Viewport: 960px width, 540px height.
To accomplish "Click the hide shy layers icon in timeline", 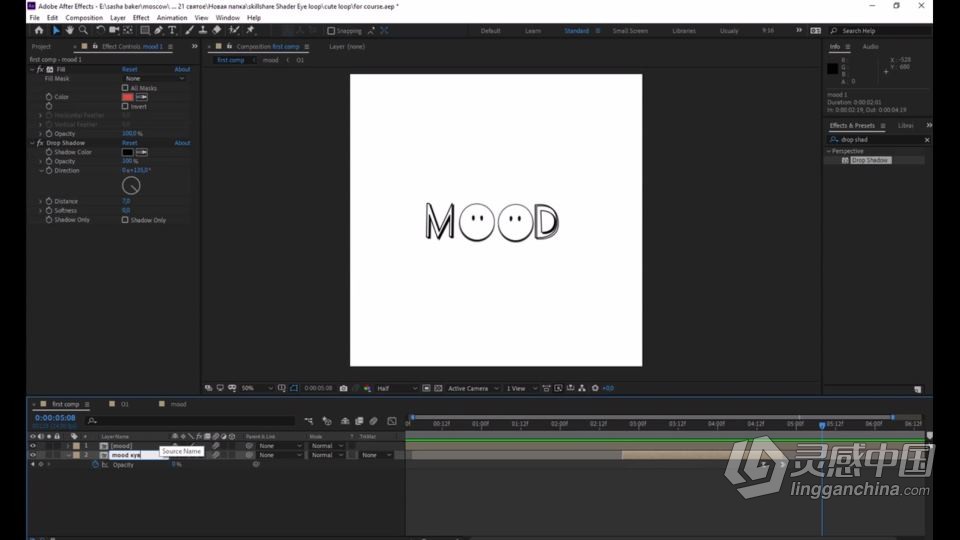I will click(345, 421).
